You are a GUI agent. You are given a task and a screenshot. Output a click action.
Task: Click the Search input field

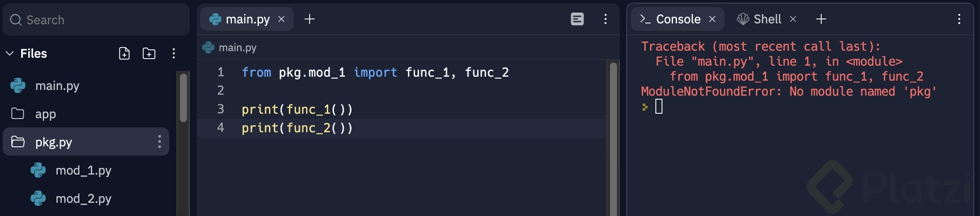(101, 20)
